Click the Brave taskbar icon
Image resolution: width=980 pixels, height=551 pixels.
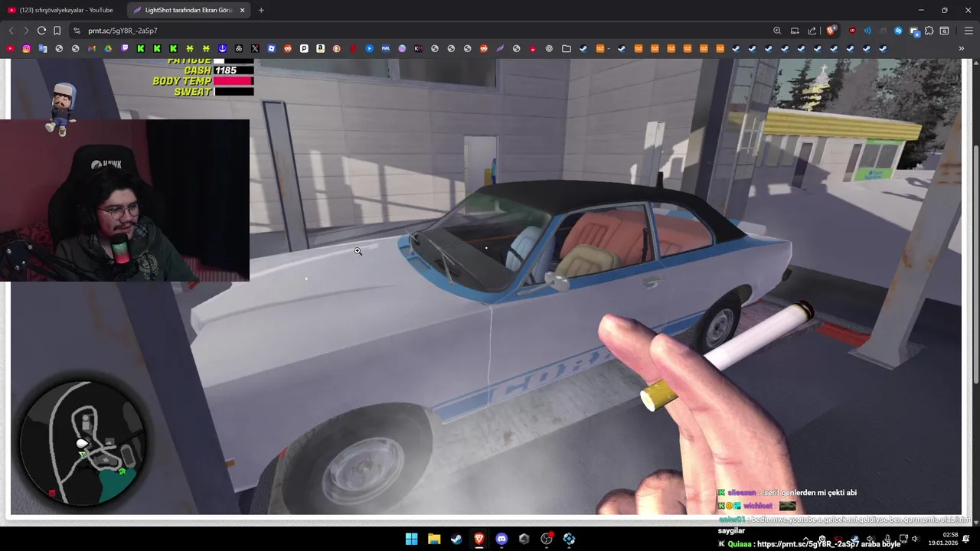point(479,539)
